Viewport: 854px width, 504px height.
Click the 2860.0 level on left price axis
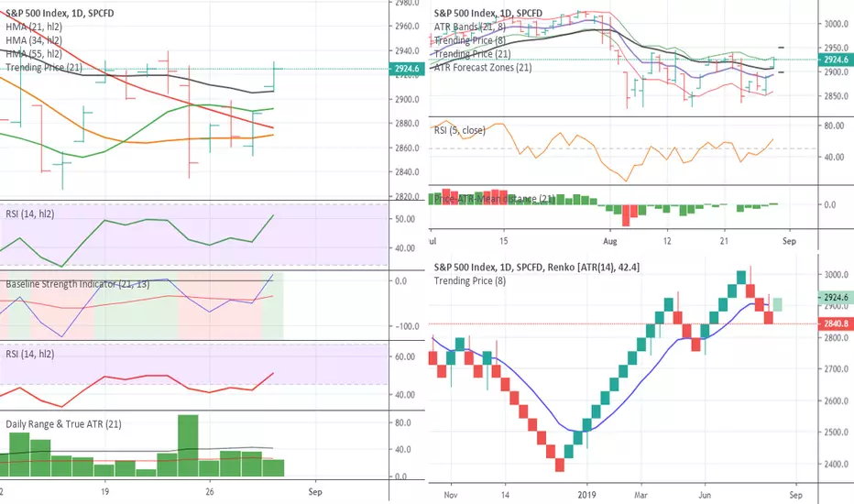coord(407,148)
